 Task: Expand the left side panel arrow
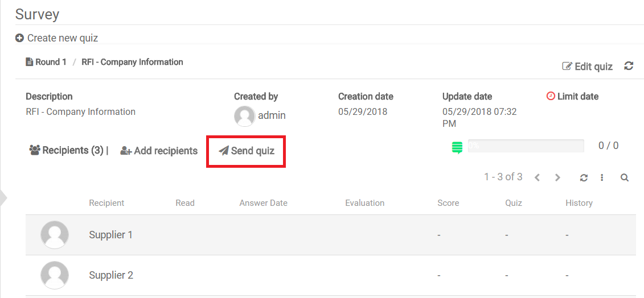(x=3, y=198)
